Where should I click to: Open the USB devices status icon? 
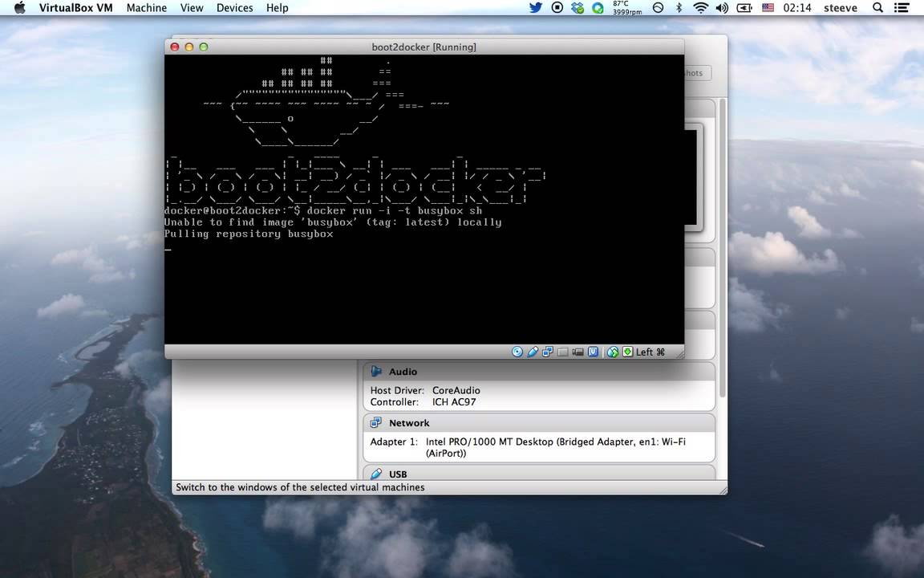[533, 352]
